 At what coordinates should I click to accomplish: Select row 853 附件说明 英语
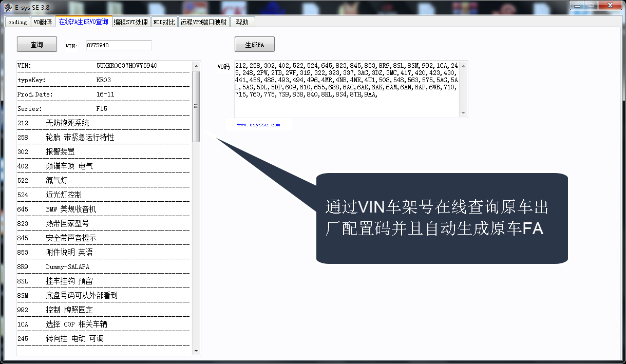[x=104, y=253]
